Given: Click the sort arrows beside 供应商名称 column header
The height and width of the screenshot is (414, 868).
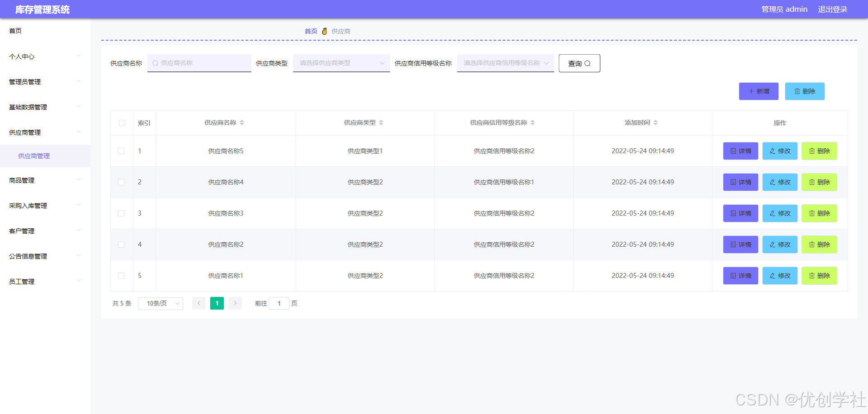Looking at the screenshot, I should pos(242,122).
